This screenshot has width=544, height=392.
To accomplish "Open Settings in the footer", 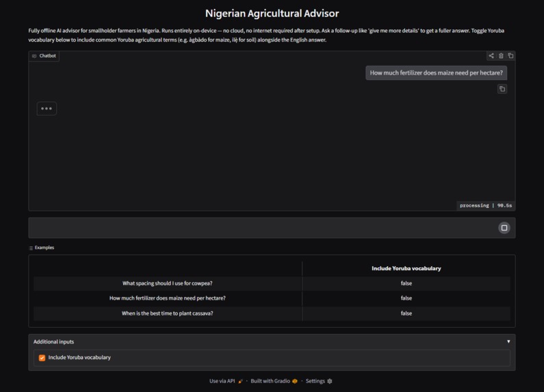I will pyautogui.click(x=319, y=381).
